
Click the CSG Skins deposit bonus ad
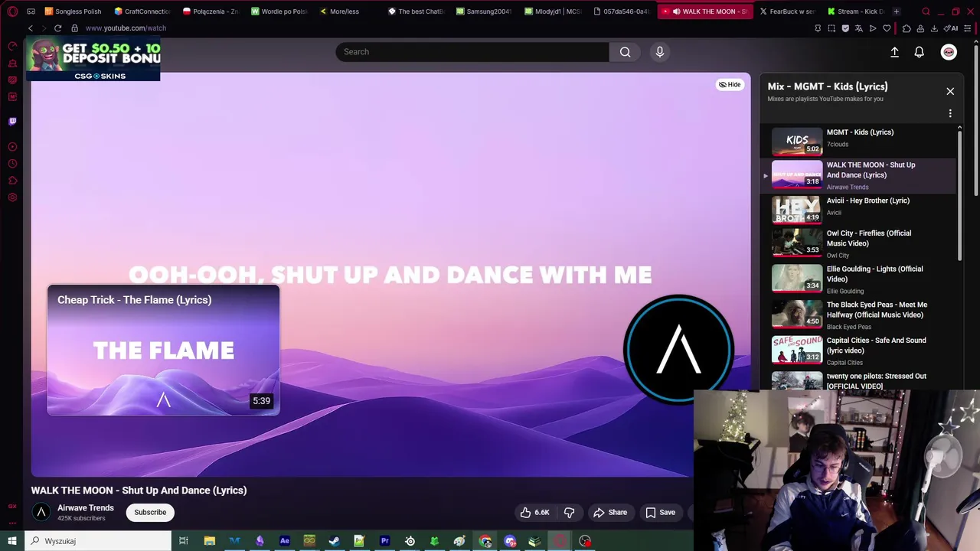coord(93,58)
